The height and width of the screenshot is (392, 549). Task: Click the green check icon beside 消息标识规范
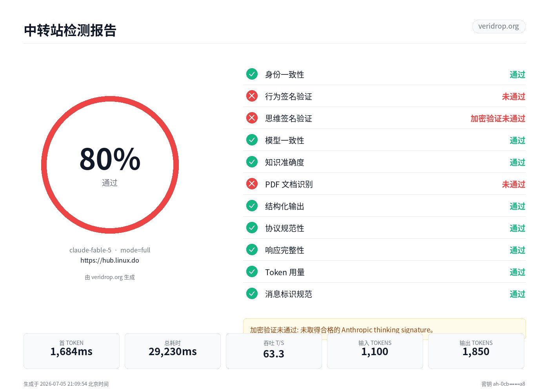coord(252,293)
